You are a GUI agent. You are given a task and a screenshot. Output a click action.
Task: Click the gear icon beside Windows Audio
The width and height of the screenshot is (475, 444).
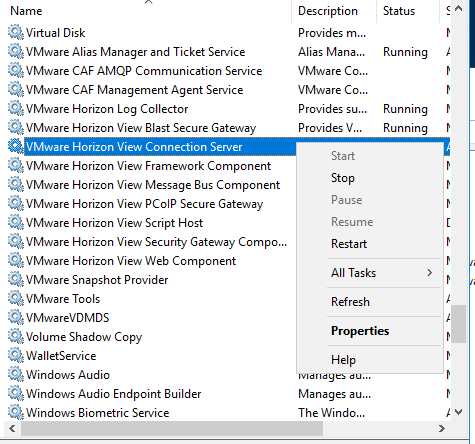15,374
